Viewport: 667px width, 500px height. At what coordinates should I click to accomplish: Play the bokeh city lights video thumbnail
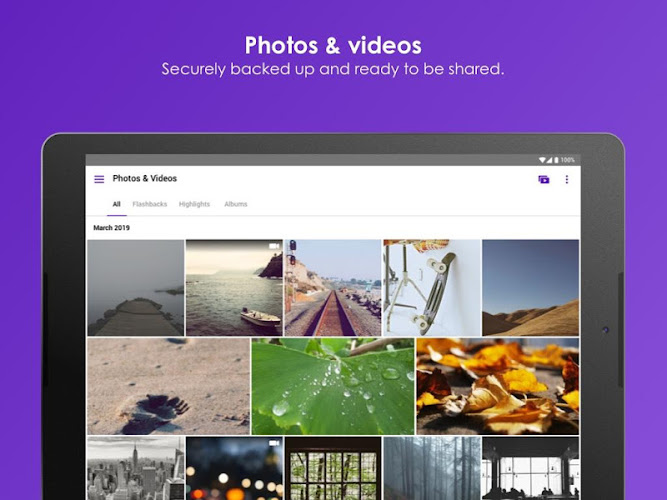coord(234,468)
